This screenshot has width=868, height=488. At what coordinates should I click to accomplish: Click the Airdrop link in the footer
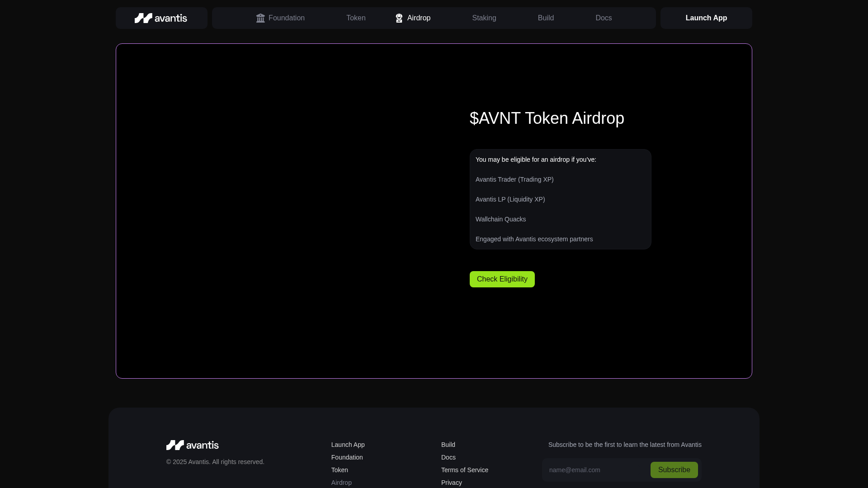pyautogui.click(x=341, y=483)
